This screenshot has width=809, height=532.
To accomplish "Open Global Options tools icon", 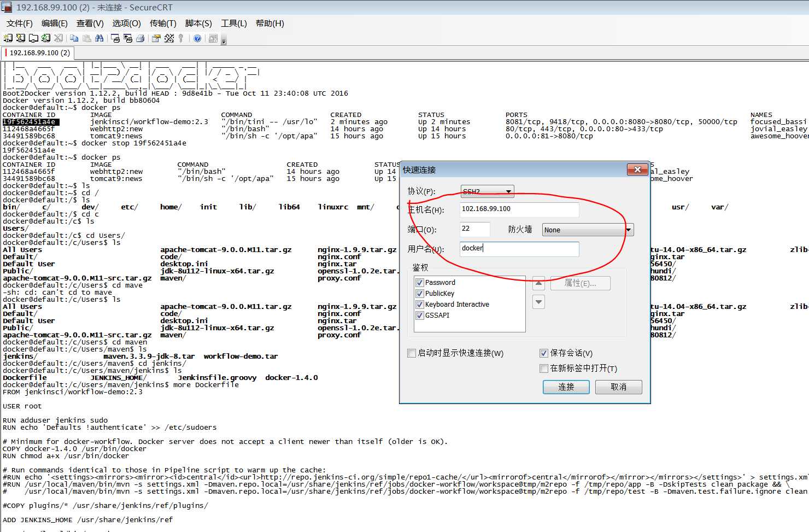I will pos(169,38).
